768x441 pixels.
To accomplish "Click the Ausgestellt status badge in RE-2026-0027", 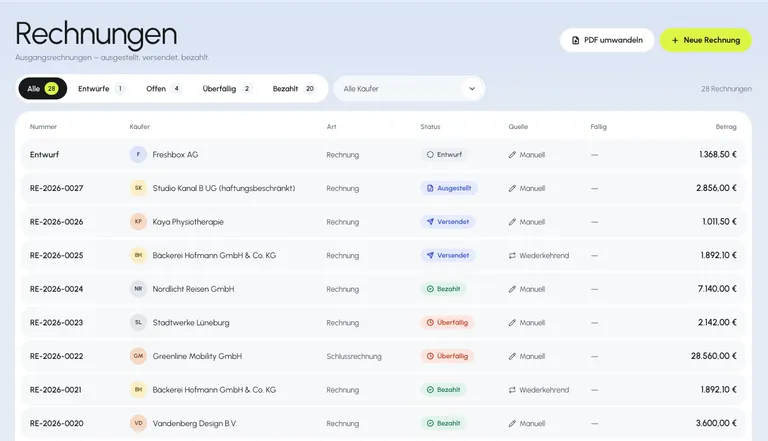I will coord(449,188).
